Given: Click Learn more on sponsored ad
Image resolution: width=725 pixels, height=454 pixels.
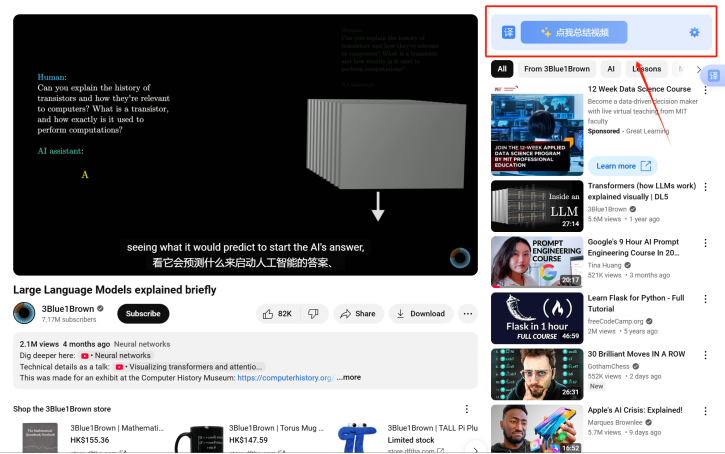Looking at the screenshot, I should click(623, 166).
